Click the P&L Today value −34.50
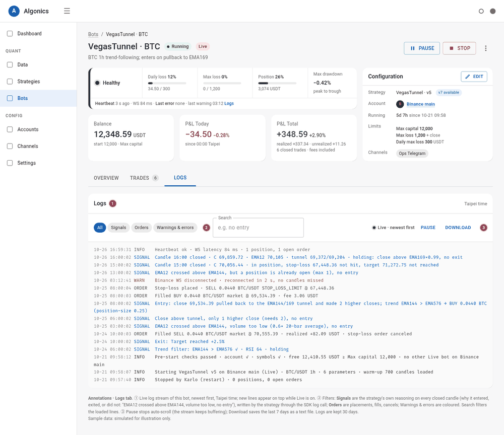Screen dimensions: 504x435 (198, 134)
